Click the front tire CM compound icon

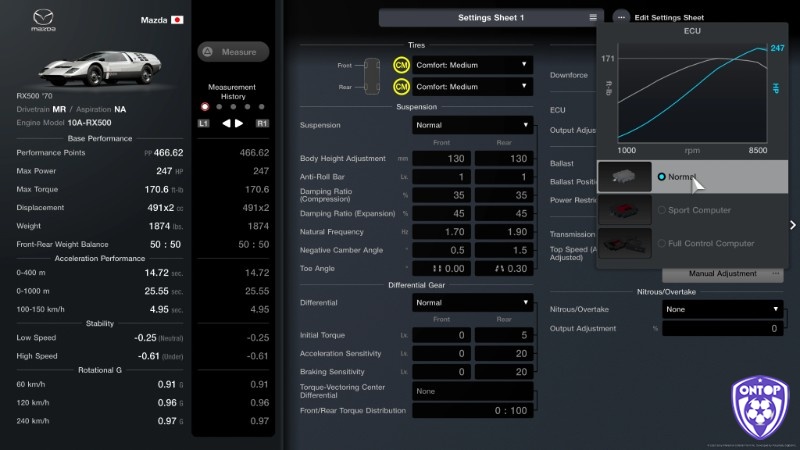point(401,65)
